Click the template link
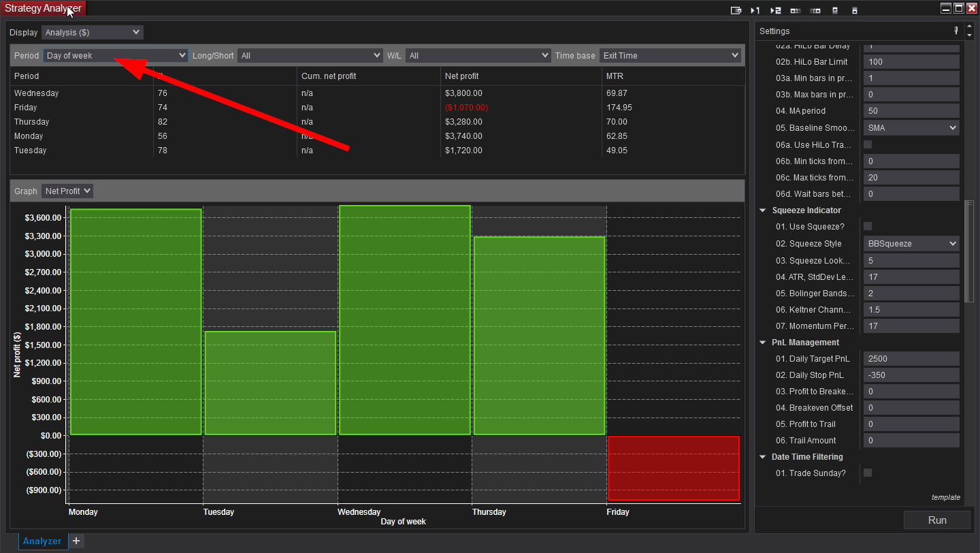 [x=945, y=497]
